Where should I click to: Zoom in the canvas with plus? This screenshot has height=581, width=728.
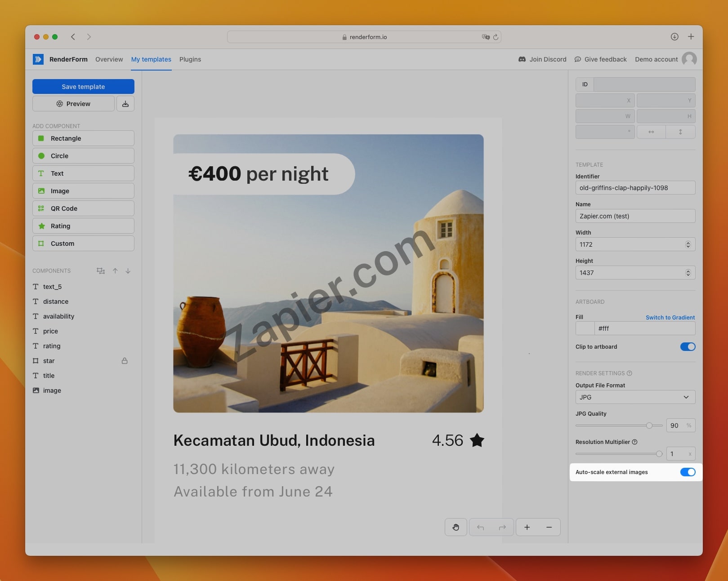527,527
